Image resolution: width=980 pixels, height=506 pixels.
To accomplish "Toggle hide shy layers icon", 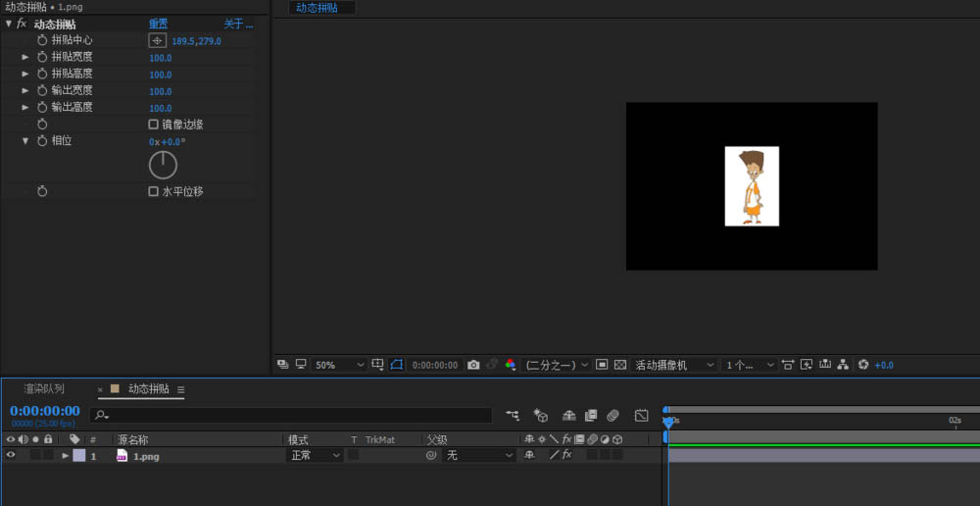I will point(568,415).
